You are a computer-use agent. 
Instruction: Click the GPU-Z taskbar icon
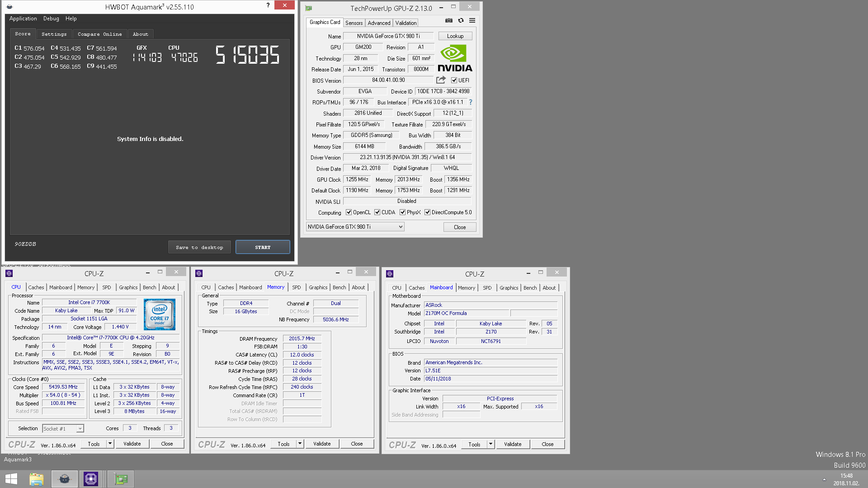pos(121,479)
